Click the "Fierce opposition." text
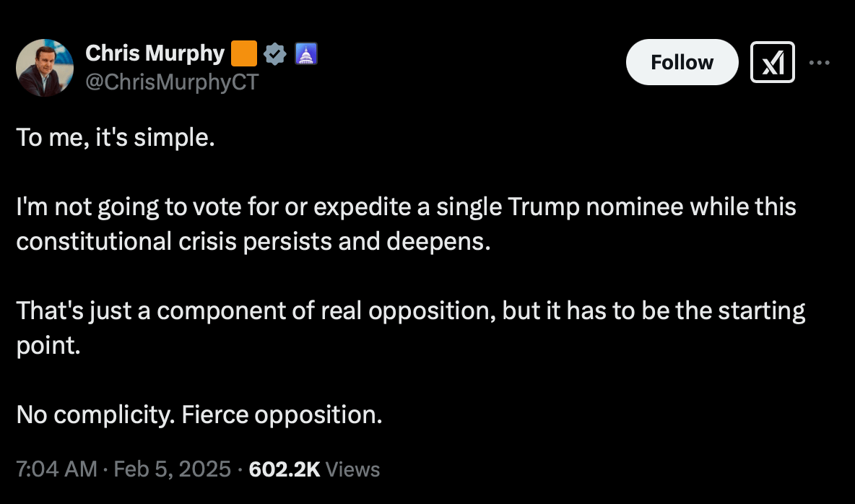 point(282,414)
